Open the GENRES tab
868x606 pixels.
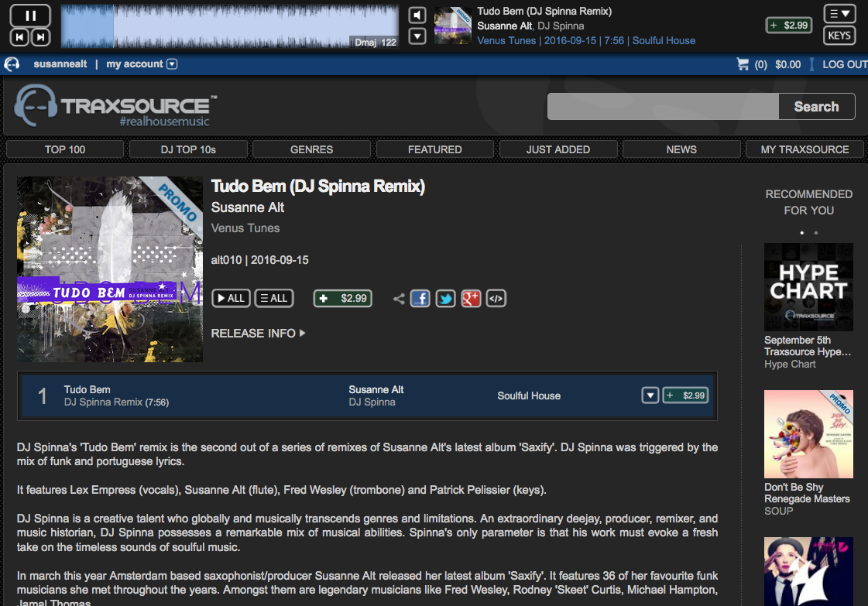coord(312,149)
